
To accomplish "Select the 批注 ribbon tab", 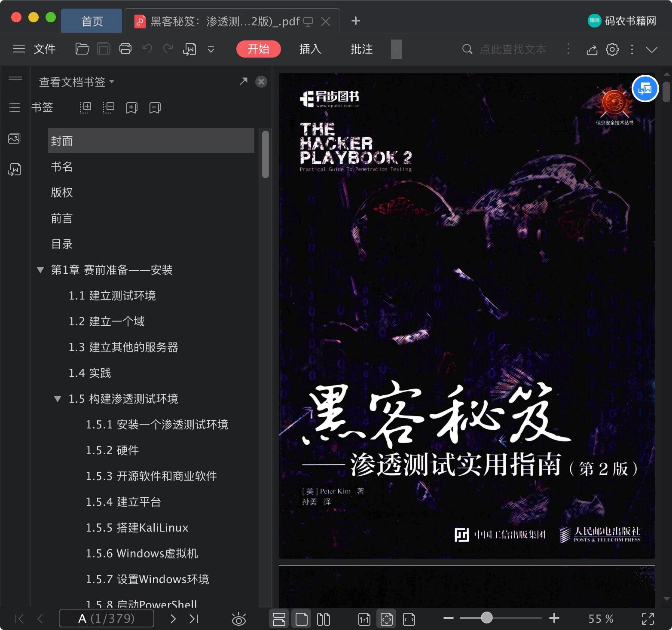I will (362, 49).
